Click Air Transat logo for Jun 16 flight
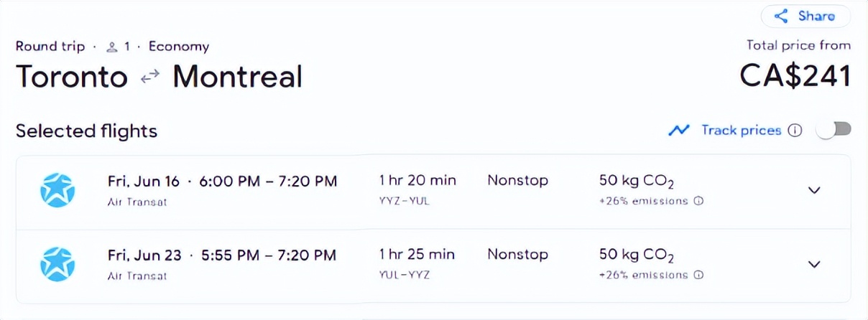Screen dimensions: 868x320 (x=57, y=190)
